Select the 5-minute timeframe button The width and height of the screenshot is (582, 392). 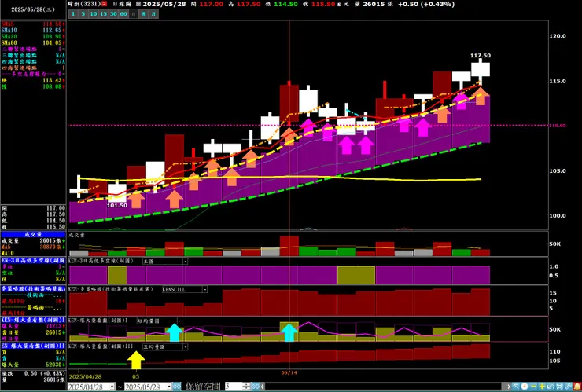pos(83,13)
